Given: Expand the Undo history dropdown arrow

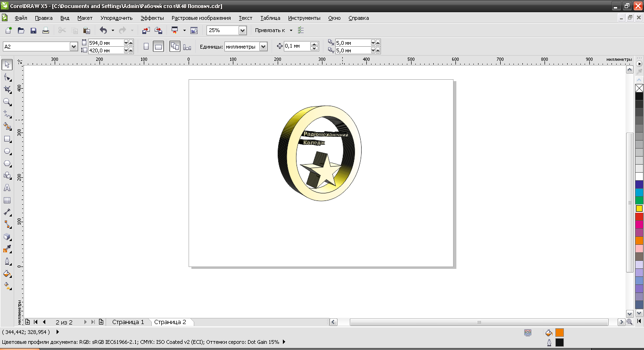Looking at the screenshot, I should point(113,30).
